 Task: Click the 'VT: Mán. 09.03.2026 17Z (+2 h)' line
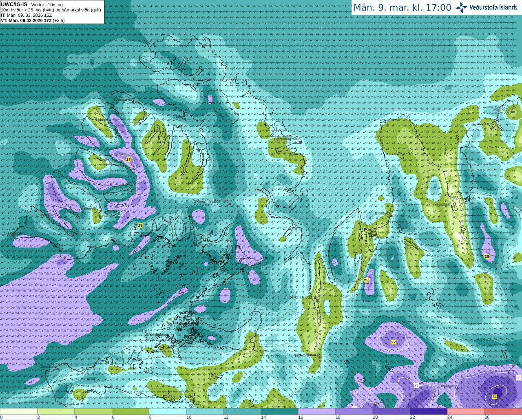coord(33,20)
